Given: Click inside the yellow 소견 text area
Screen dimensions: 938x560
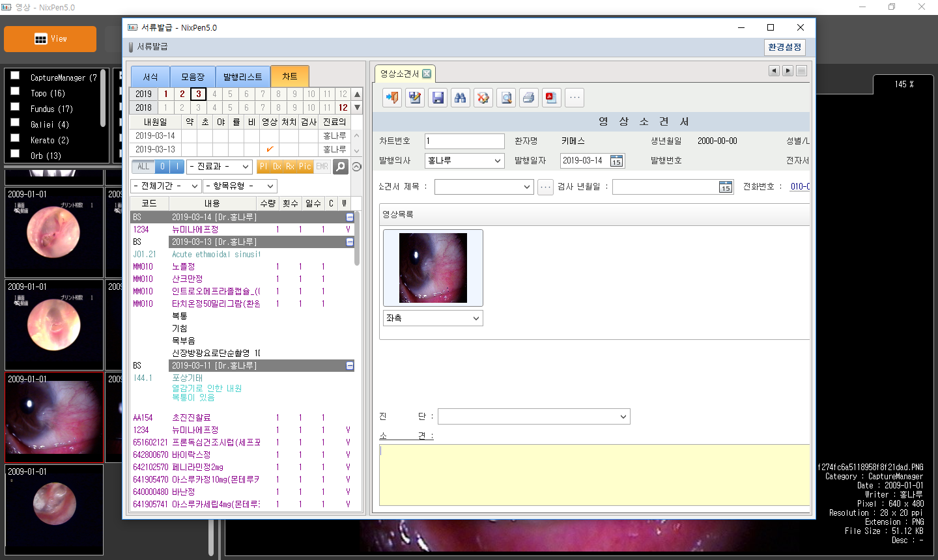Looking at the screenshot, I should coord(593,474).
